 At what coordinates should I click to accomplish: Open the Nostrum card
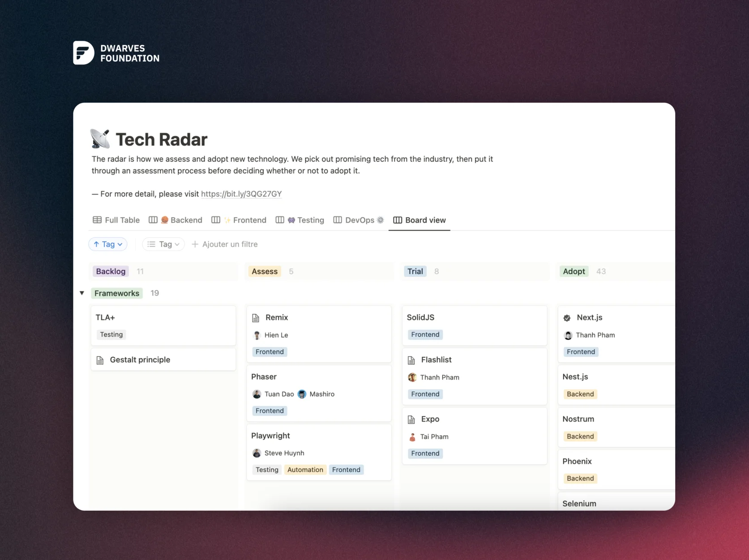616,427
